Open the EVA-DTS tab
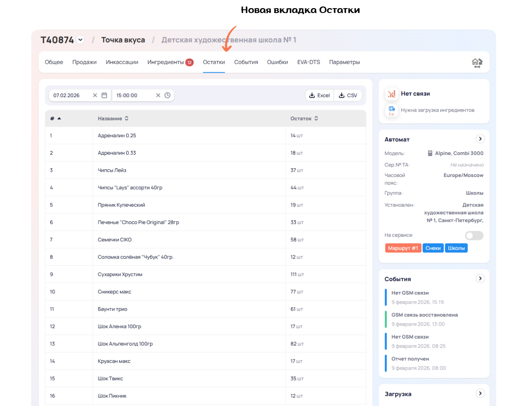532x406 pixels. 308,62
